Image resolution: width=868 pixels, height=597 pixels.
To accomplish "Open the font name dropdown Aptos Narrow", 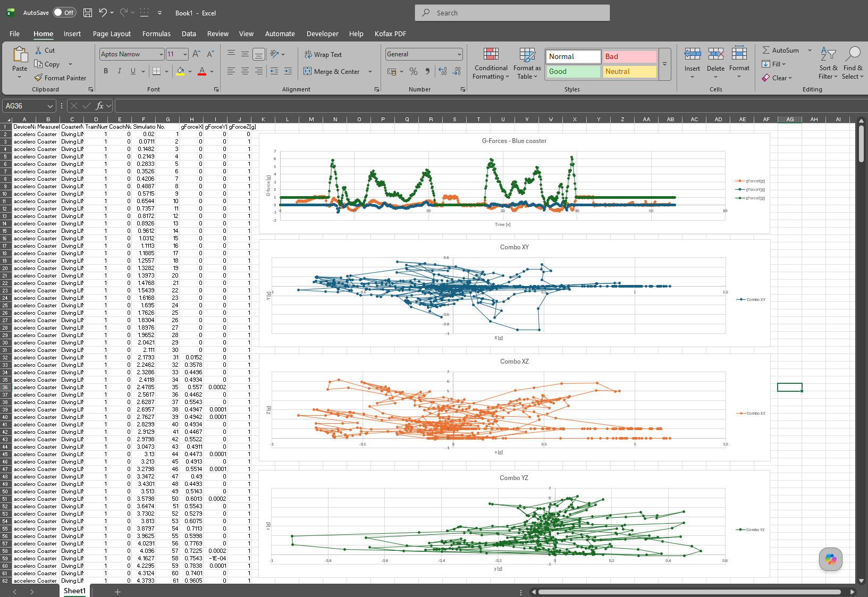I will pyautogui.click(x=161, y=54).
